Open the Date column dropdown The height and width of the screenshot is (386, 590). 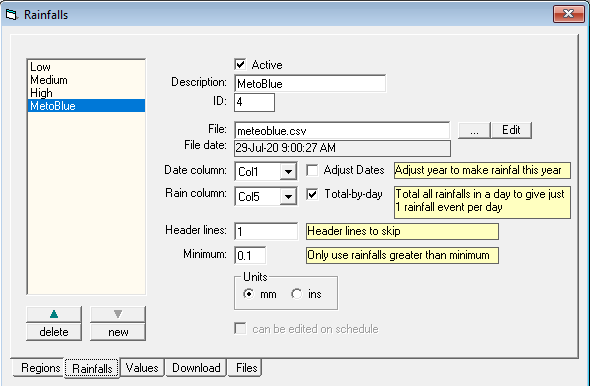288,172
